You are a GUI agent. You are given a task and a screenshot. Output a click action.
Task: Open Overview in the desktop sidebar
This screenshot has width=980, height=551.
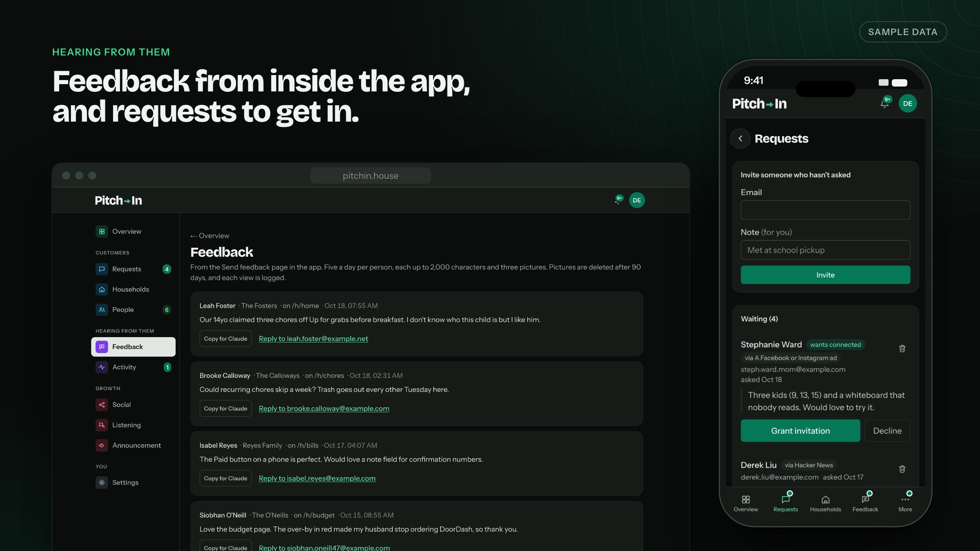(133, 231)
